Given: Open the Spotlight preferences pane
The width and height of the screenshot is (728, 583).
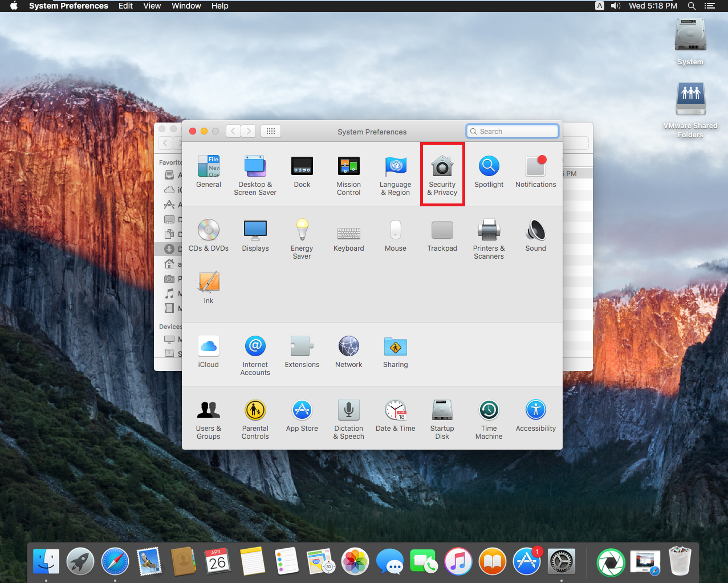Looking at the screenshot, I should pos(489,172).
